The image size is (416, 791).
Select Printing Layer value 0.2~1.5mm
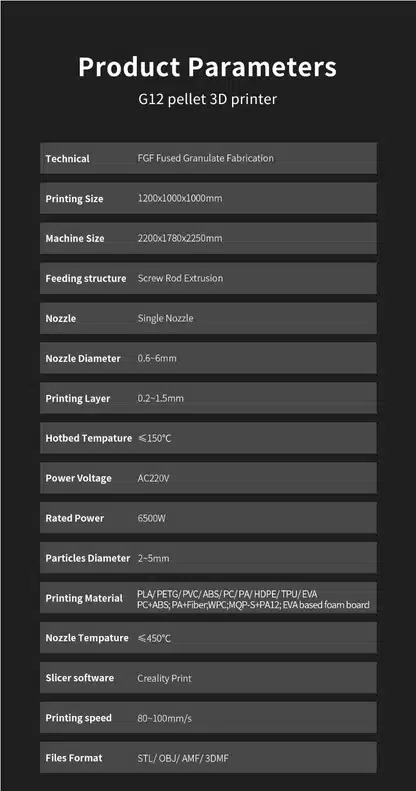161,399
